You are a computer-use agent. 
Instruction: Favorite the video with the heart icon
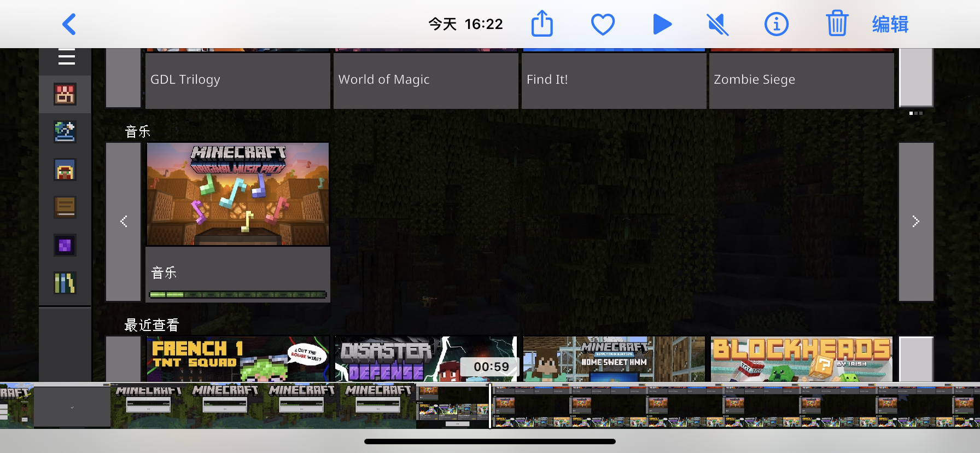[x=603, y=25]
